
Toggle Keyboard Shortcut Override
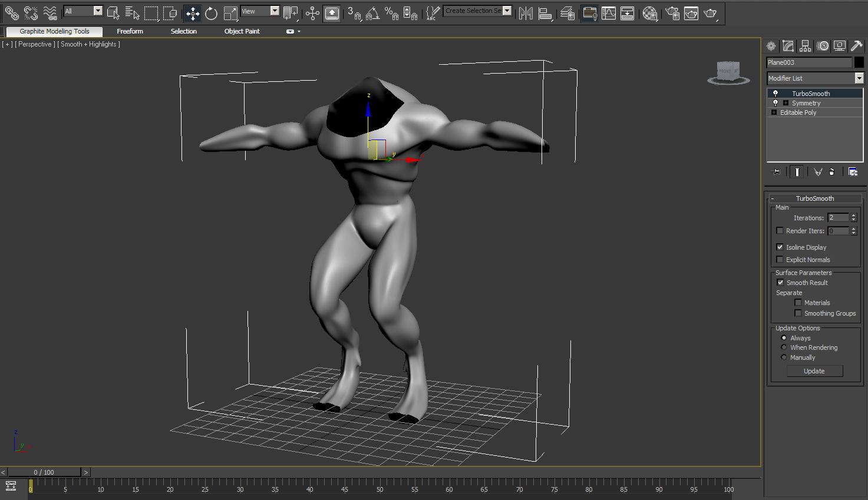coord(332,12)
